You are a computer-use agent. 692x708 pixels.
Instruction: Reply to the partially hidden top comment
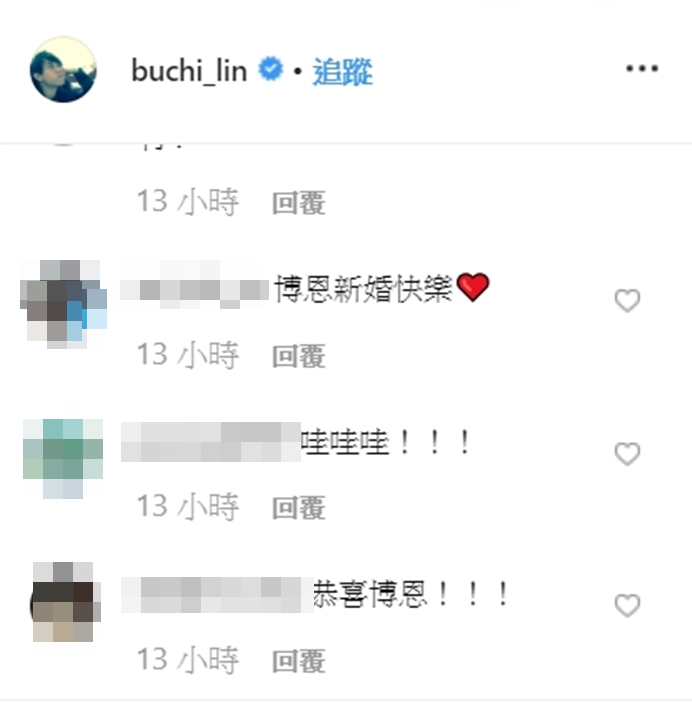coord(299,203)
